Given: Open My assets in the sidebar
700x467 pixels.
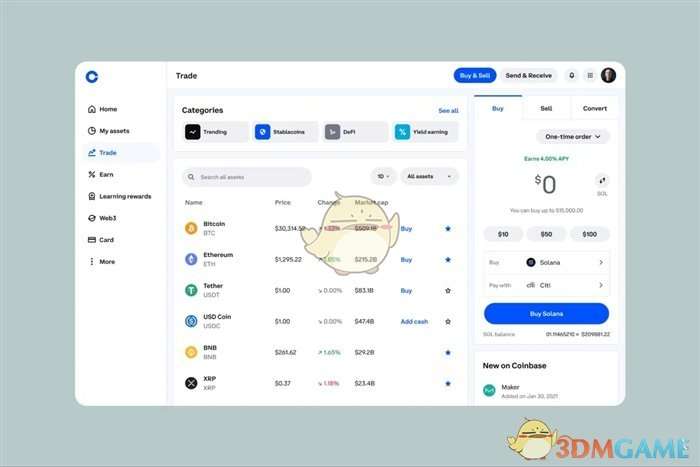Looking at the screenshot, I should pyautogui.click(x=109, y=131).
